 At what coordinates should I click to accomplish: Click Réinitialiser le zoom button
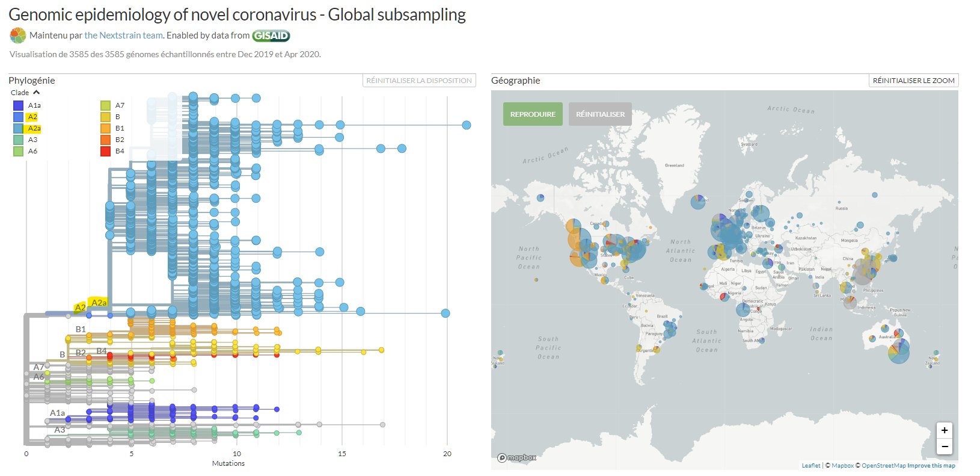(913, 81)
